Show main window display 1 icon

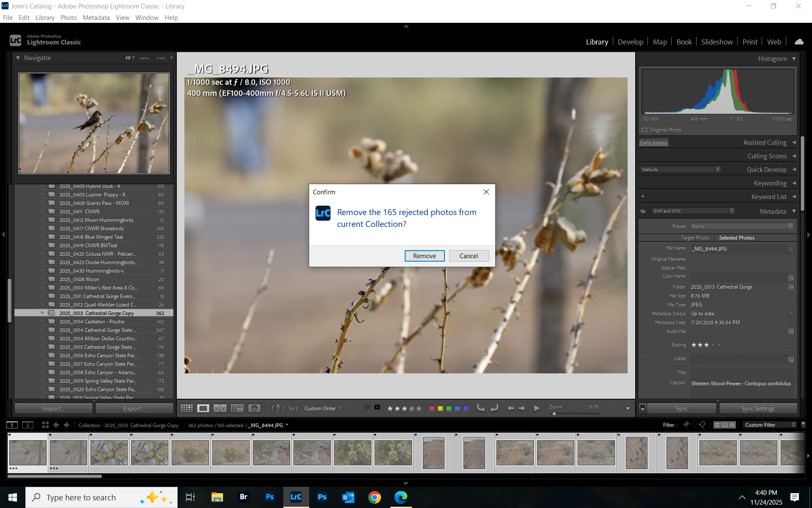coord(12,425)
